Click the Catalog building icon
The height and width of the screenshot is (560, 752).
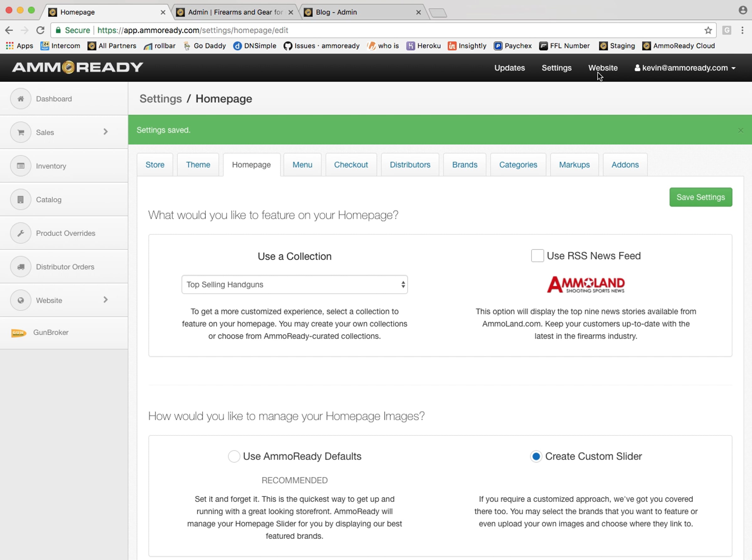tap(21, 199)
